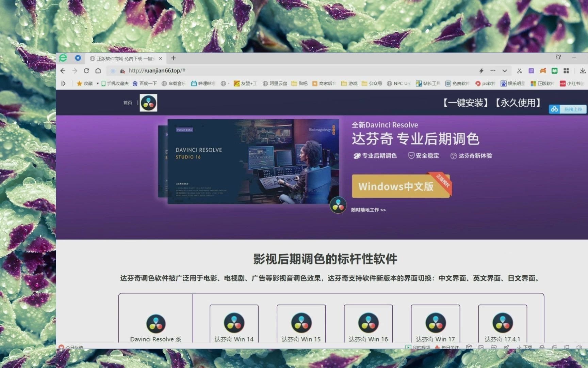This screenshot has width=588, height=368.
Task: Reload the current page
Action: click(86, 71)
